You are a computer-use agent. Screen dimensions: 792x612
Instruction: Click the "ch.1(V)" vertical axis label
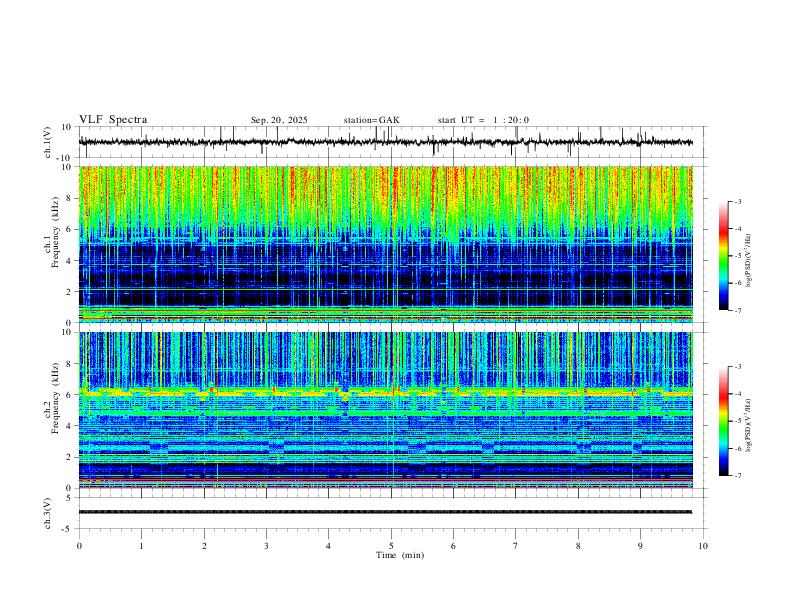pos(48,142)
